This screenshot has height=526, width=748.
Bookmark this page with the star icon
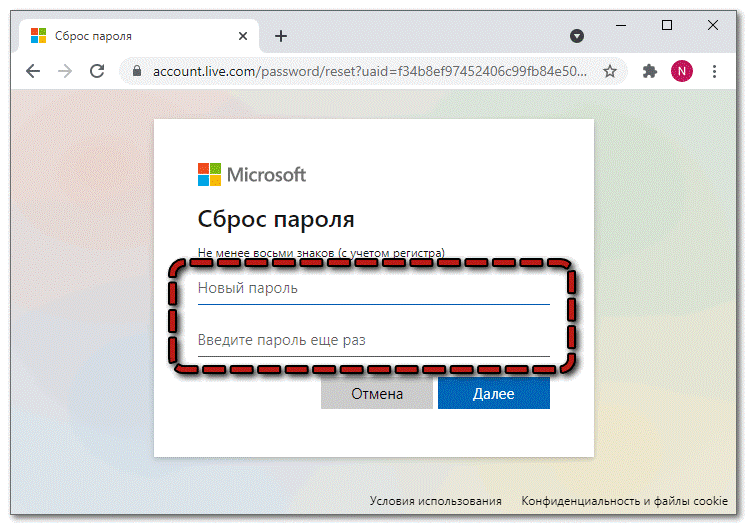pos(610,72)
